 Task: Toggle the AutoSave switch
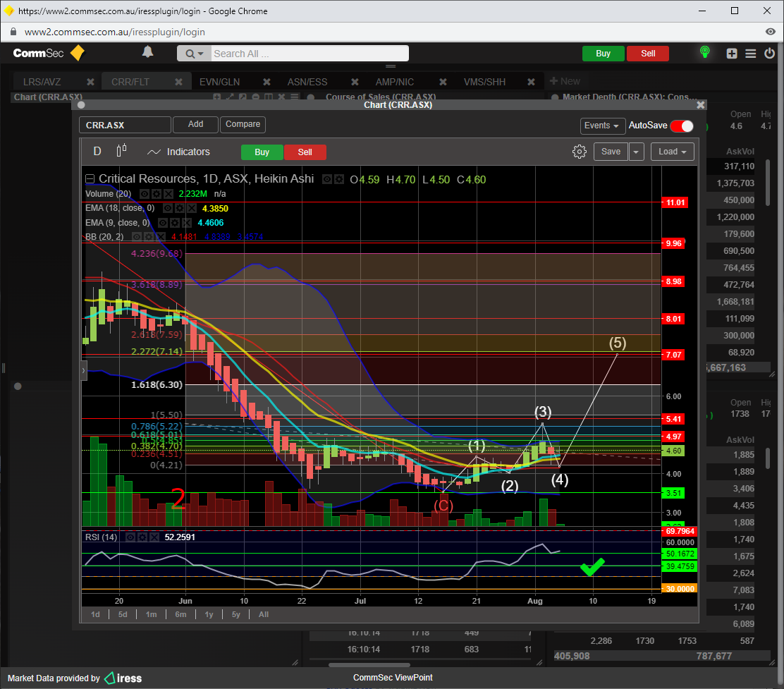tap(682, 126)
